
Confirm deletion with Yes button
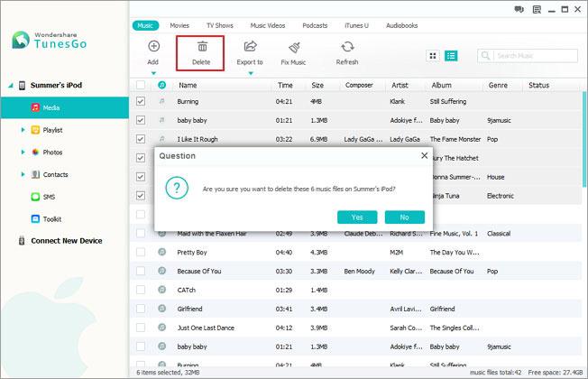click(357, 217)
